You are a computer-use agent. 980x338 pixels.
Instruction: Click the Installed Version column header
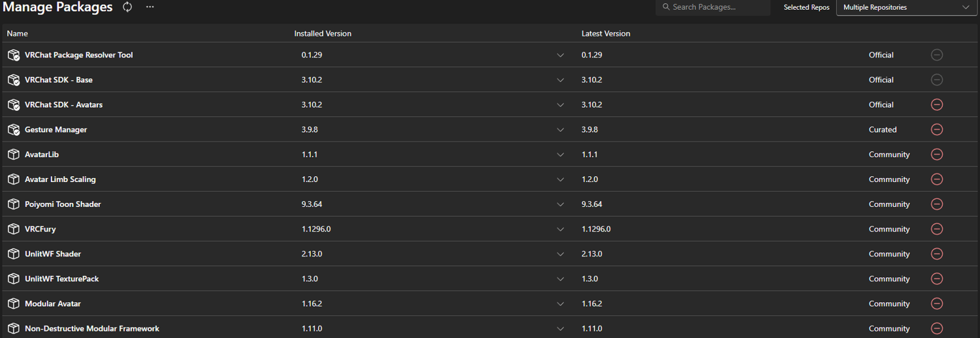(323, 33)
